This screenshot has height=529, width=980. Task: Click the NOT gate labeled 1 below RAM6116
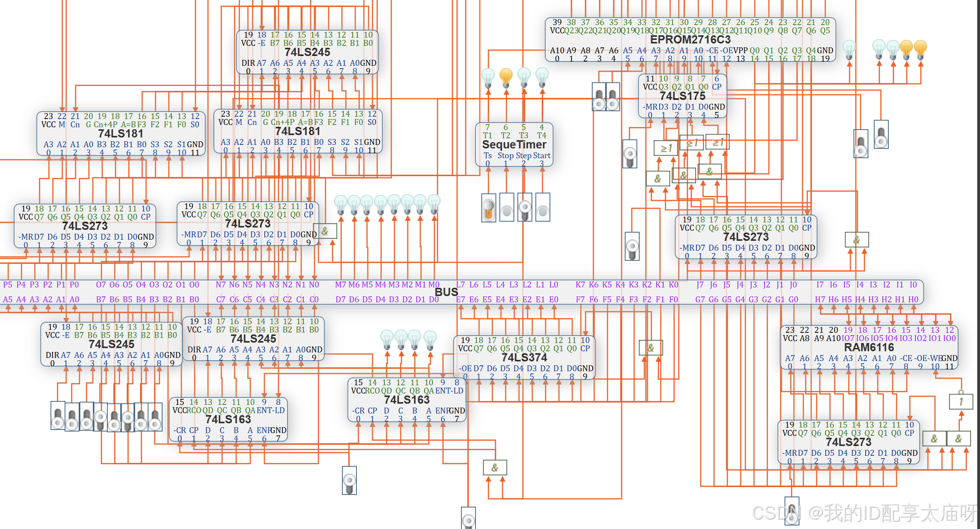pyautogui.click(x=961, y=402)
